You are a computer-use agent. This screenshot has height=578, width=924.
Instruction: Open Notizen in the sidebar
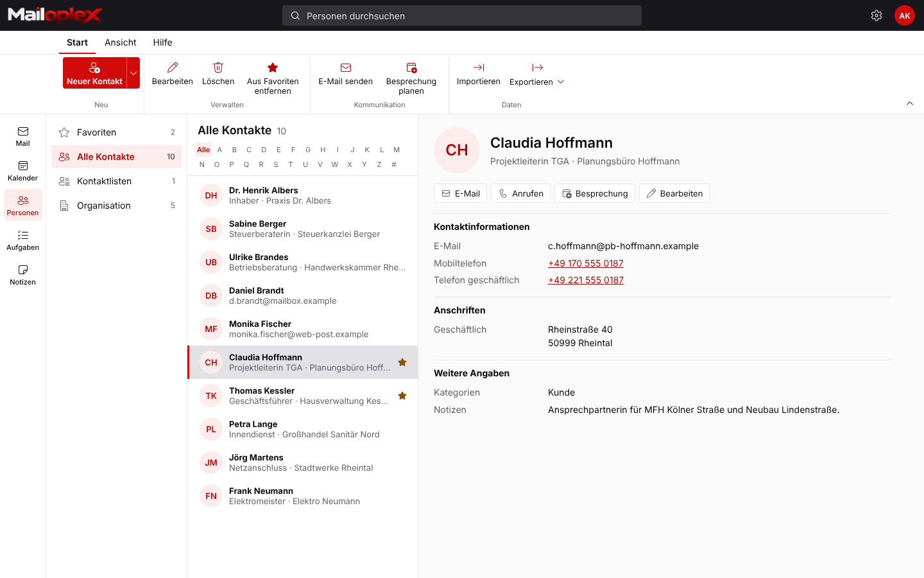23,275
